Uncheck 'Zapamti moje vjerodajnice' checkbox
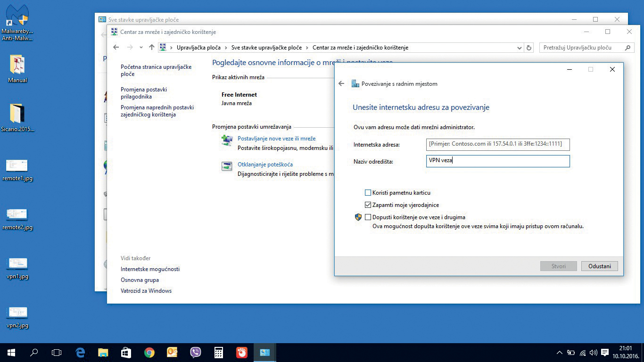The height and width of the screenshot is (362, 644). coord(368,205)
